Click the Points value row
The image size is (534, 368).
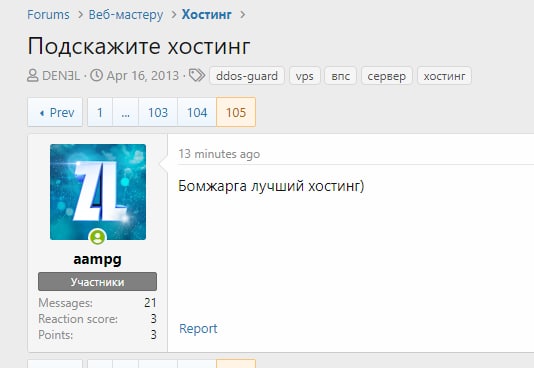[97, 335]
